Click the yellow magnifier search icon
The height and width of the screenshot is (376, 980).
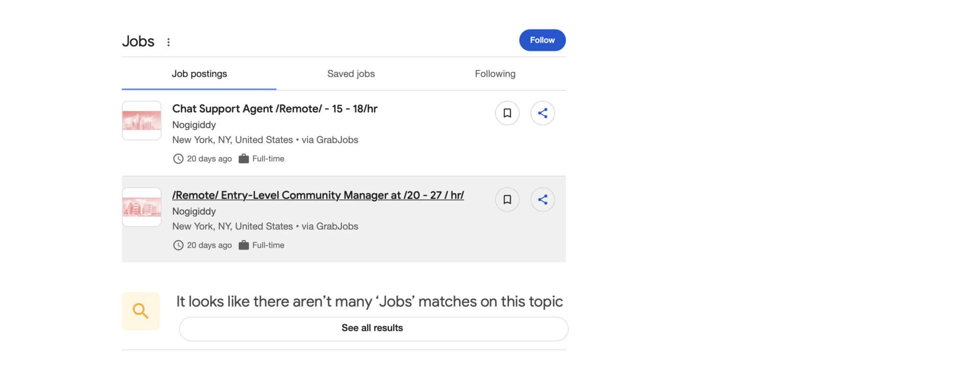tap(141, 311)
